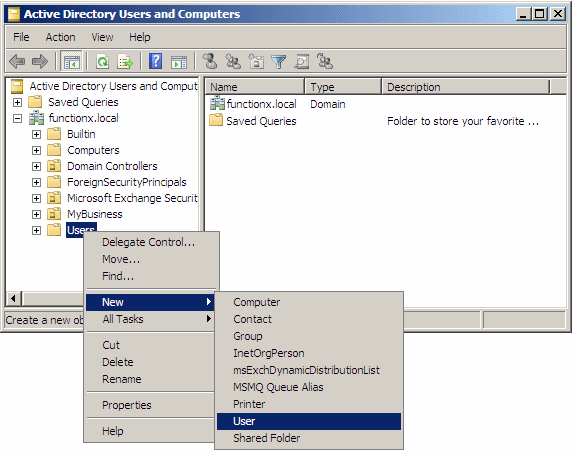Choose Find... from context menu
The width and height of the screenshot is (573, 453).
tap(150, 276)
